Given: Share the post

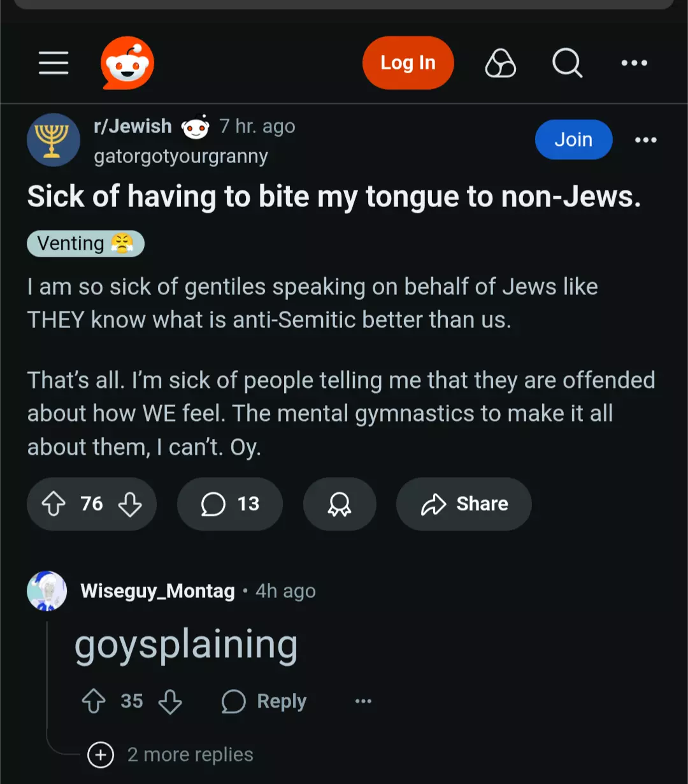Looking at the screenshot, I should click(464, 504).
